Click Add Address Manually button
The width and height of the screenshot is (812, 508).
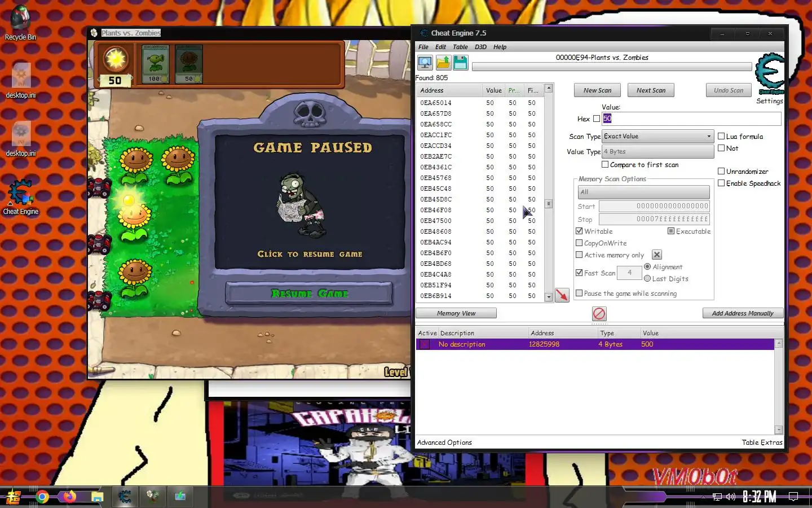click(743, 313)
